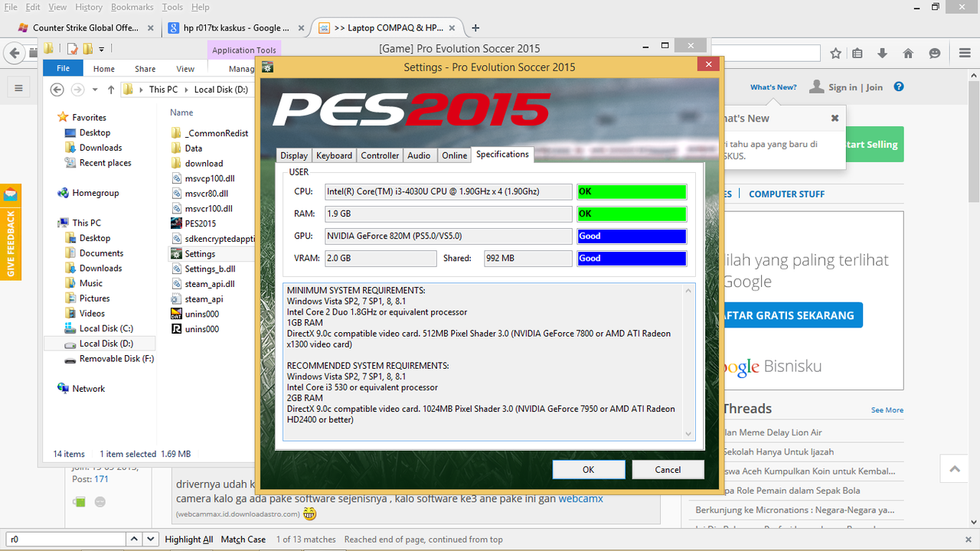Screen dimensions: 980x551
Task: Click the Explorer forward navigation arrow
Action: point(77,90)
